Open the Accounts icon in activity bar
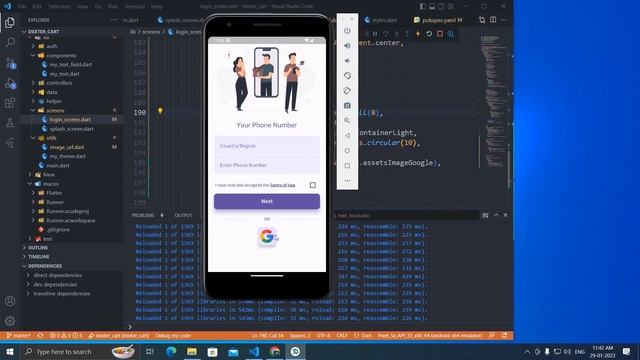 click(10, 301)
